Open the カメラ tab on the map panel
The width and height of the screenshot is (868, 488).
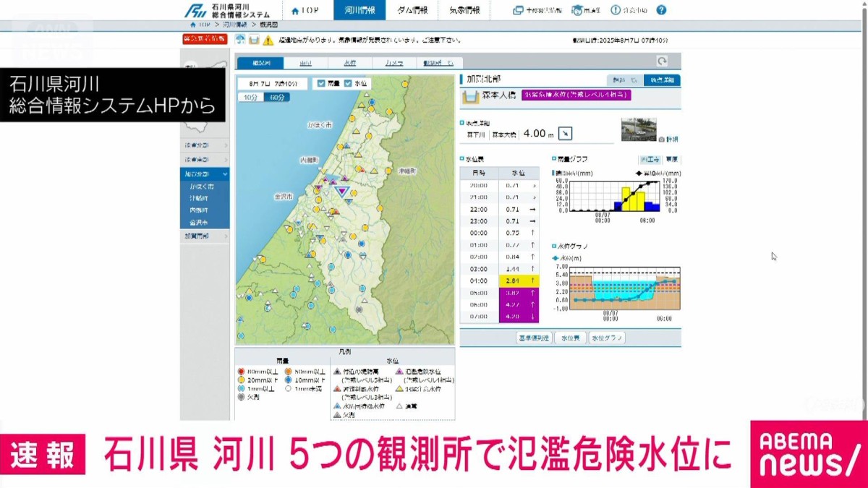click(x=395, y=62)
